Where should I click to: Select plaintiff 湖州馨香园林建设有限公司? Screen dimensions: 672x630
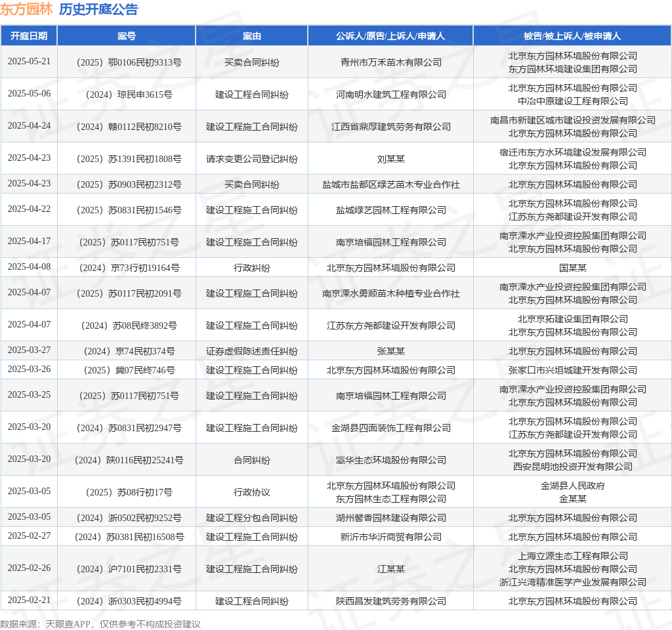coord(391,518)
